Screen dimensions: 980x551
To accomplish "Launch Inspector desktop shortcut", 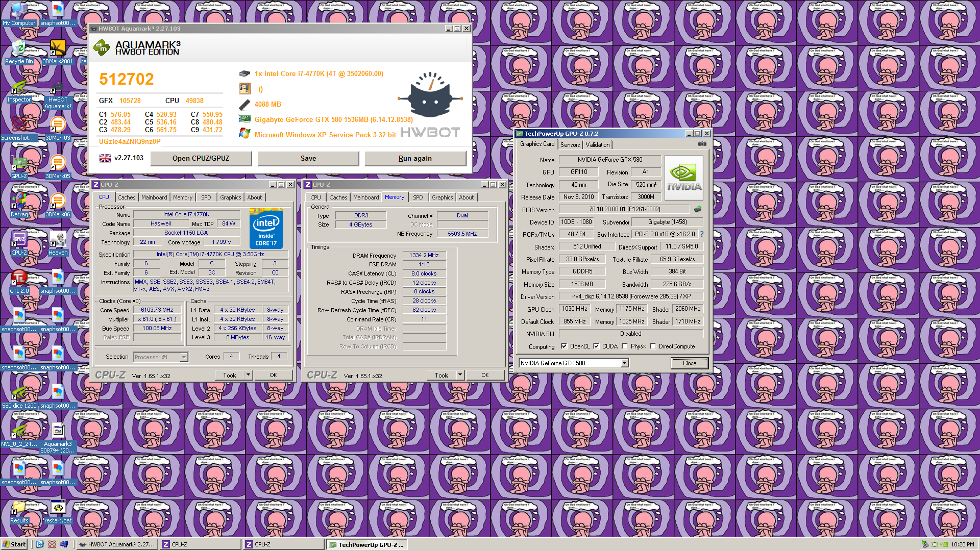I will pyautogui.click(x=19, y=90).
